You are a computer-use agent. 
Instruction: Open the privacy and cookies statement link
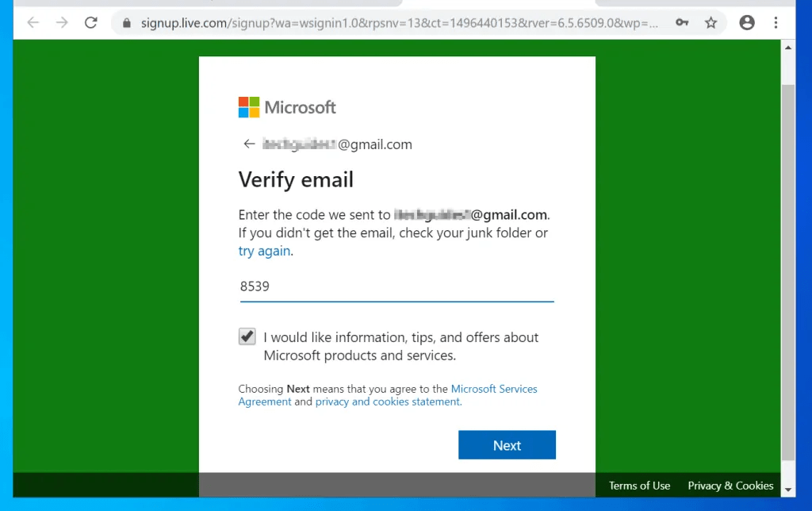[387, 401]
